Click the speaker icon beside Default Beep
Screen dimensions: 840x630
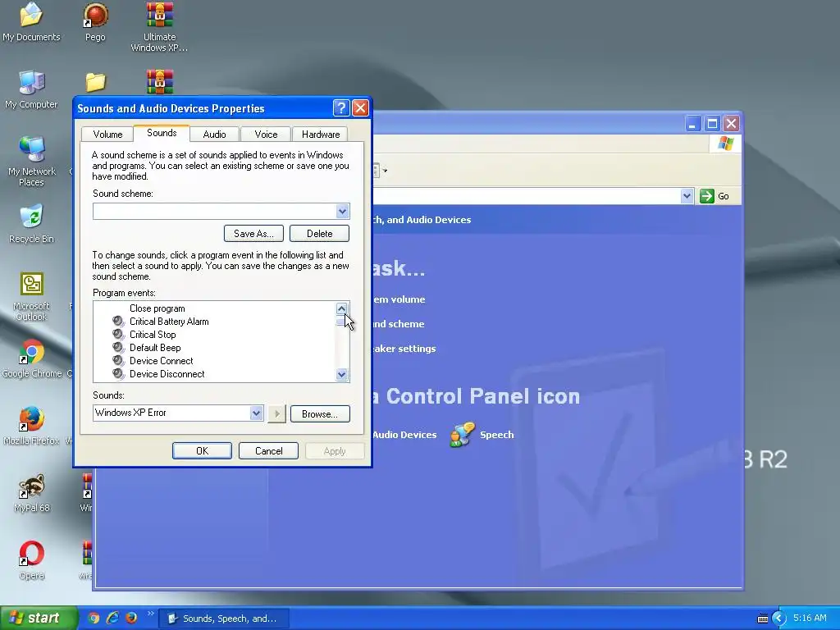(x=118, y=348)
